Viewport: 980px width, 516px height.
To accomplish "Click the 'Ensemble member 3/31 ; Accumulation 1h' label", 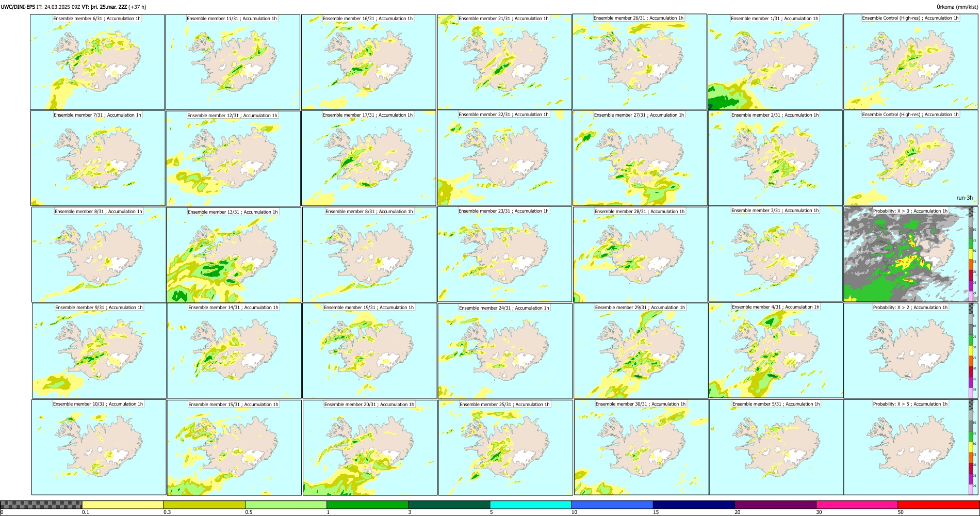I will tap(775, 211).
